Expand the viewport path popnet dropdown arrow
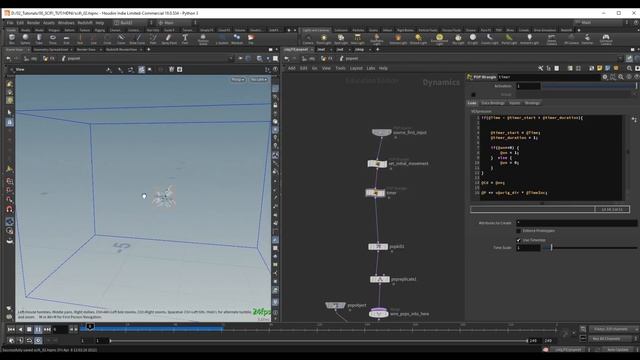 231,59
